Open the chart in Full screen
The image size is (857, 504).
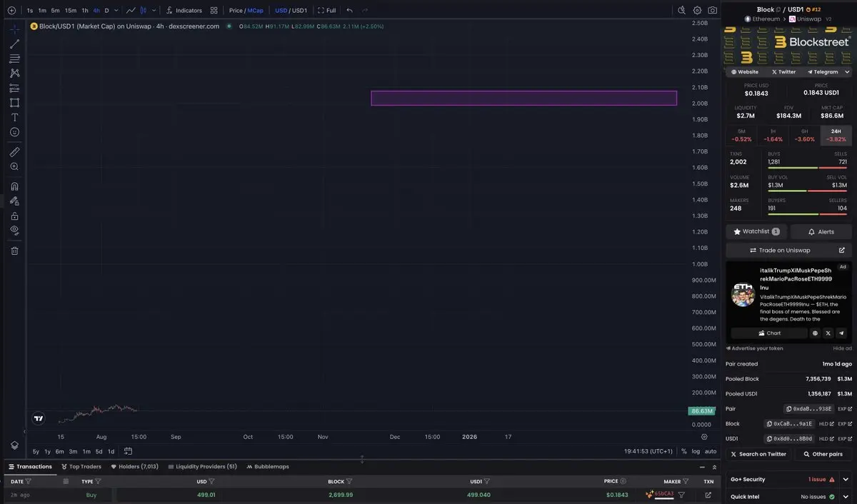pos(327,11)
